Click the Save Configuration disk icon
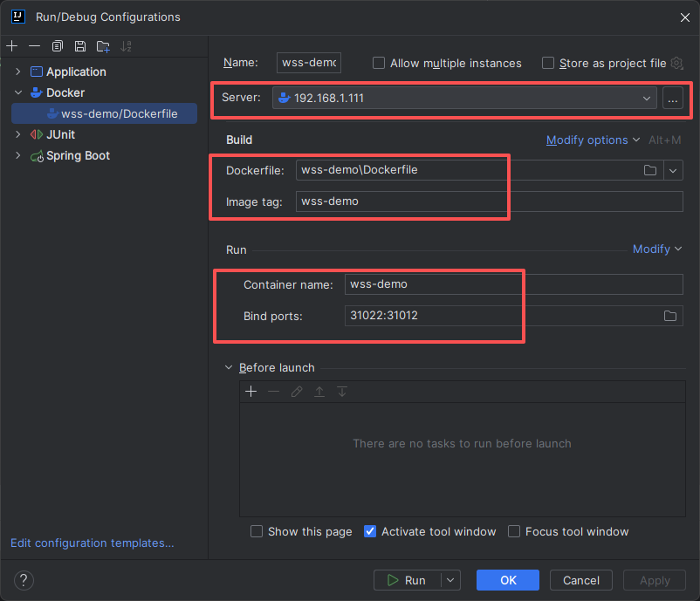Screen dimensions: 700x601 click(80, 46)
